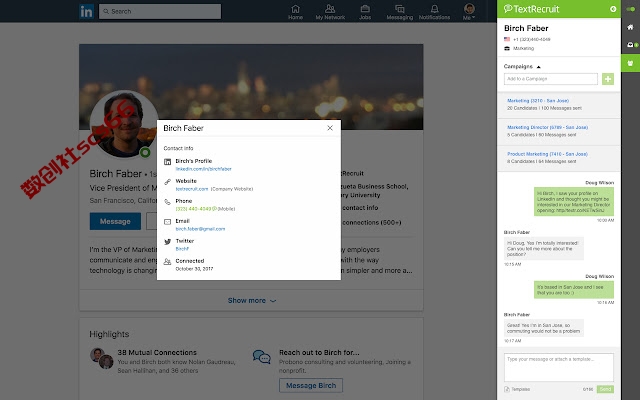Click the 'Reach out to Birch for...' heading
The width and height of the screenshot is (640, 400).
[319, 352]
